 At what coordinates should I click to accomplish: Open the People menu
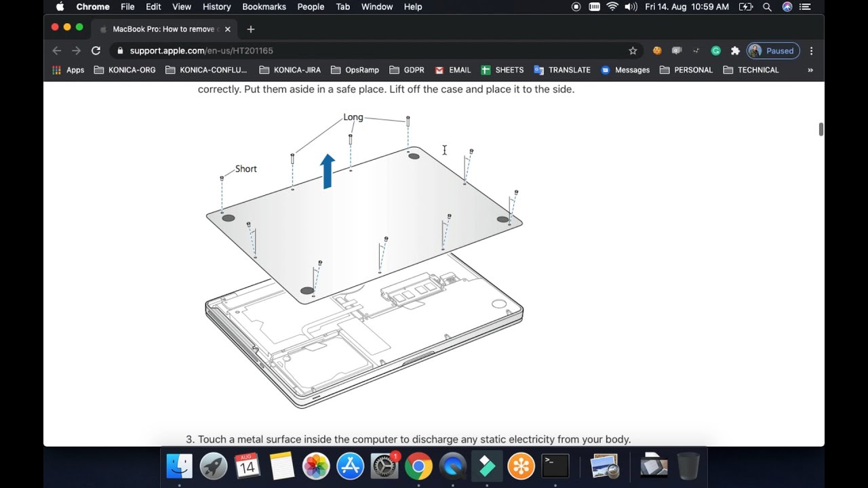coord(311,7)
